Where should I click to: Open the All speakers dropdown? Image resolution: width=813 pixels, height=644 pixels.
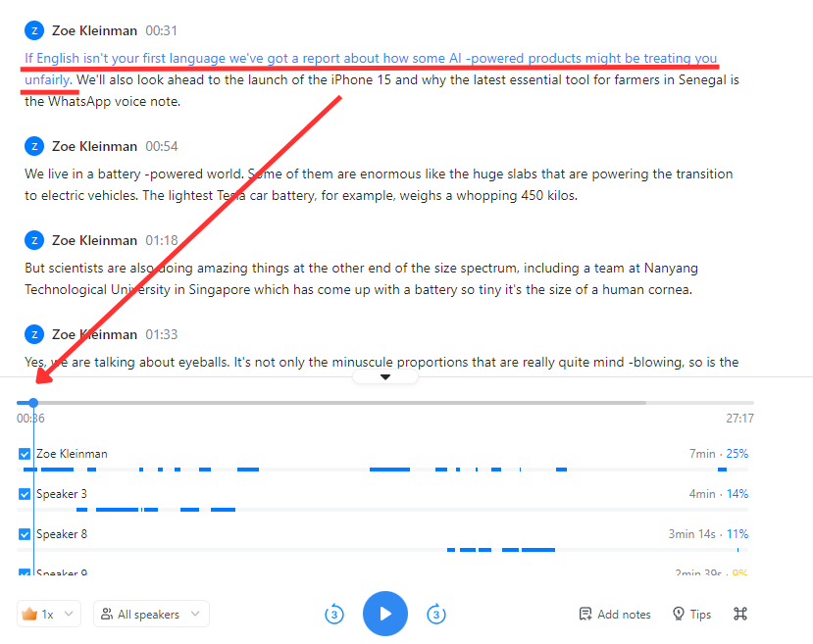point(151,614)
